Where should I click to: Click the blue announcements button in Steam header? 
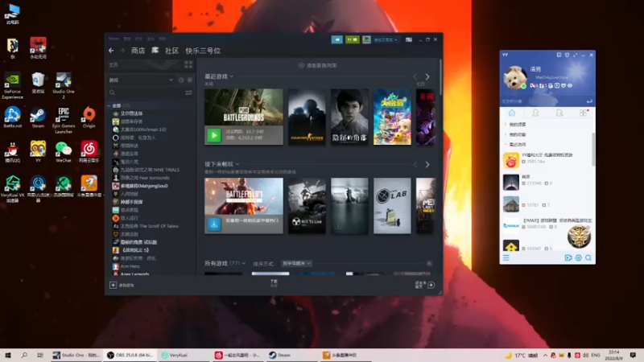point(336,39)
